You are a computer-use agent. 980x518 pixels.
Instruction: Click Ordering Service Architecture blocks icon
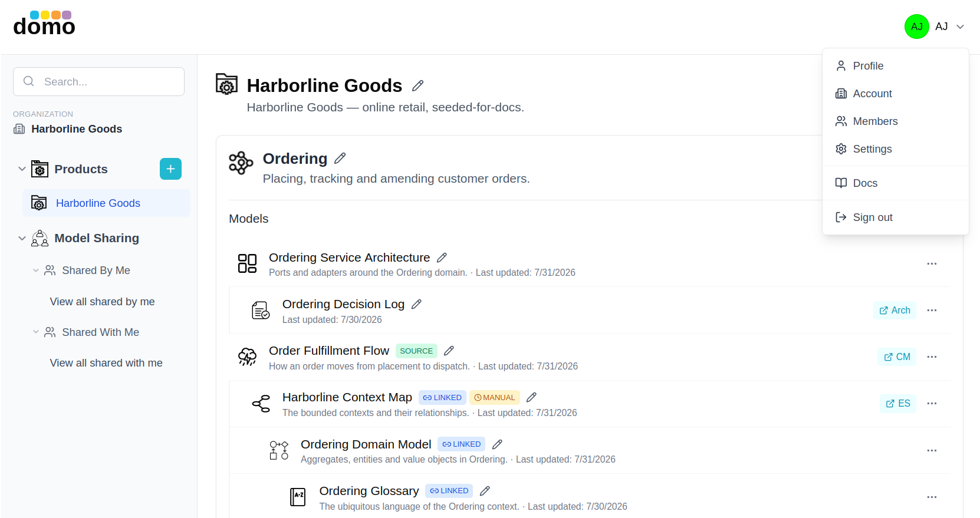coord(247,263)
